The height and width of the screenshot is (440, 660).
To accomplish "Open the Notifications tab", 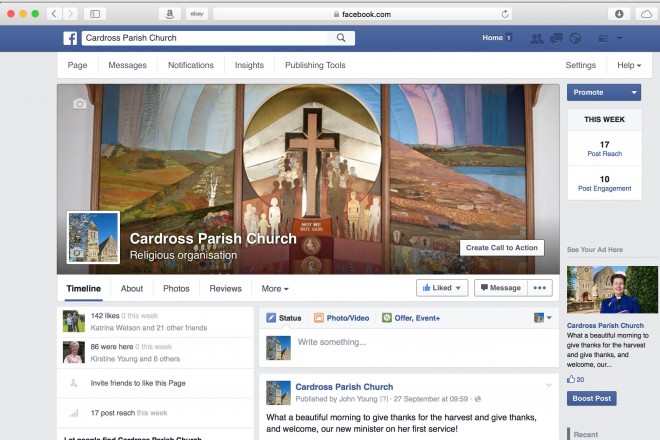I will coord(191,65).
